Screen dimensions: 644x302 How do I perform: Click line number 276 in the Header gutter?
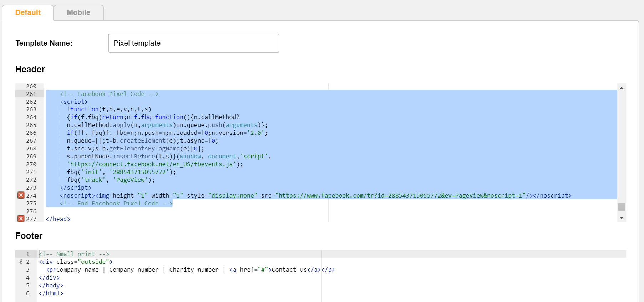[x=31, y=211]
